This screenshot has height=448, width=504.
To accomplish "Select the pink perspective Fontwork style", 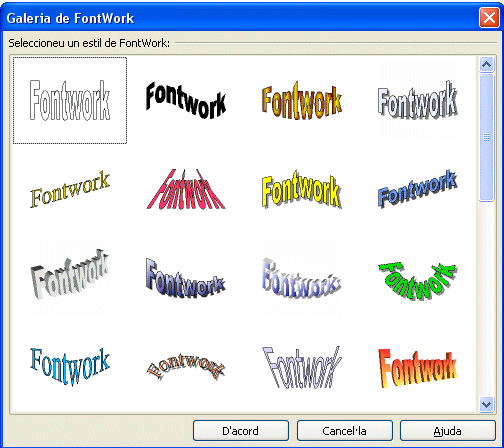I will (186, 189).
